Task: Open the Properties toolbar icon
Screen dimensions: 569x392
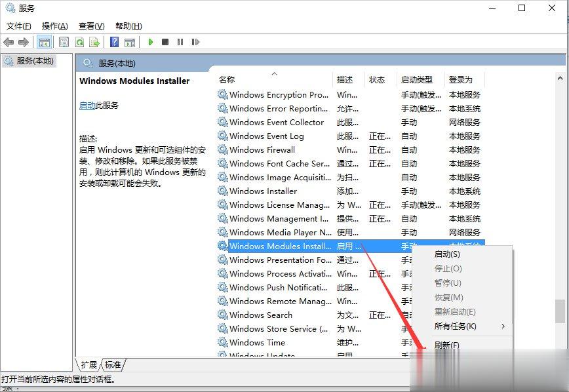Action: point(64,43)
